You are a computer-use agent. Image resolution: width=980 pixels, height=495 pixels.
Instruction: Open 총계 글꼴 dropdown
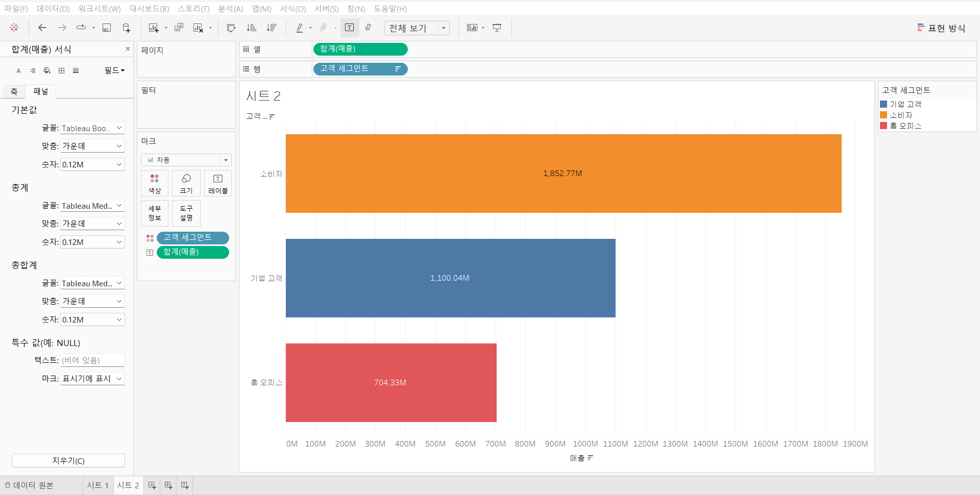click(x=92, y=206)
